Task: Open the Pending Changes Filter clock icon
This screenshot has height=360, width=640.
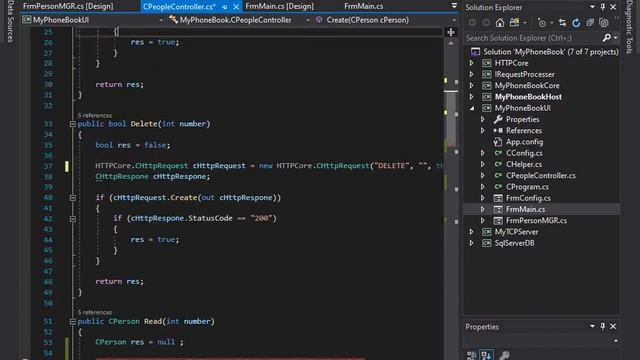Action: point(542,23)
